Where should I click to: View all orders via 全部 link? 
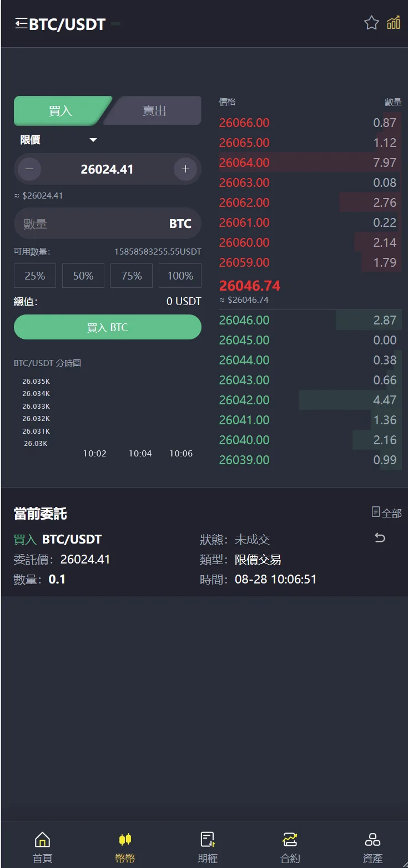pyautogui.click(x=386, y=513)
